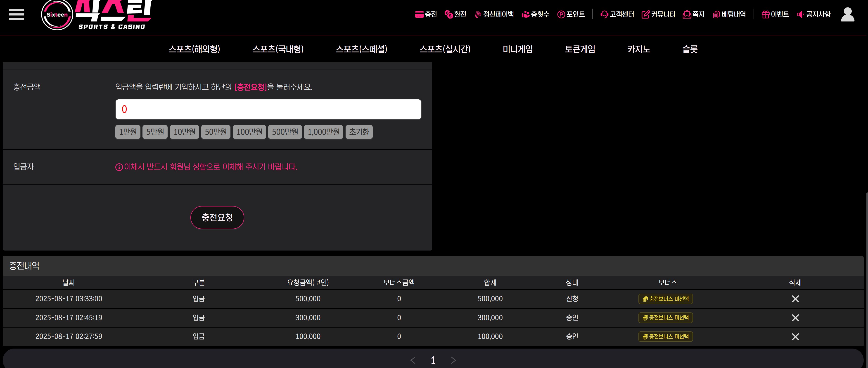The width and height of the screenshot is (868, 368).
Task: Select page number 1 in pagination
Action: (433, 360)
